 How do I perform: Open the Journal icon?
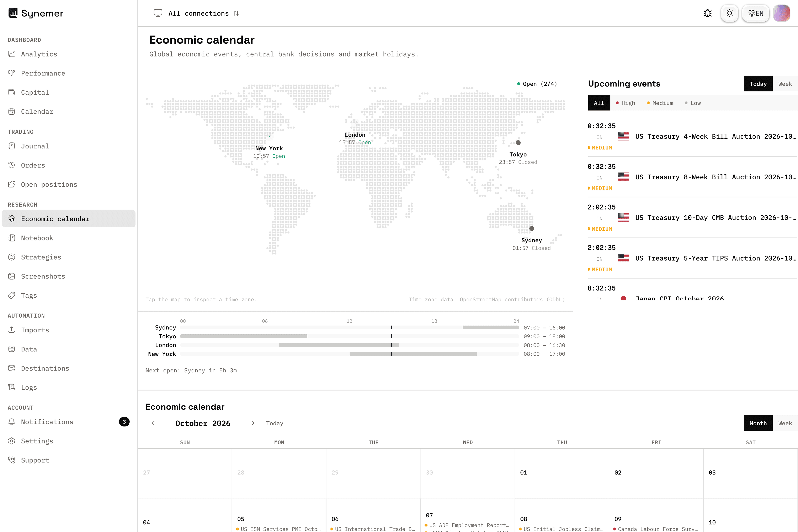click(x=12, y=146)
